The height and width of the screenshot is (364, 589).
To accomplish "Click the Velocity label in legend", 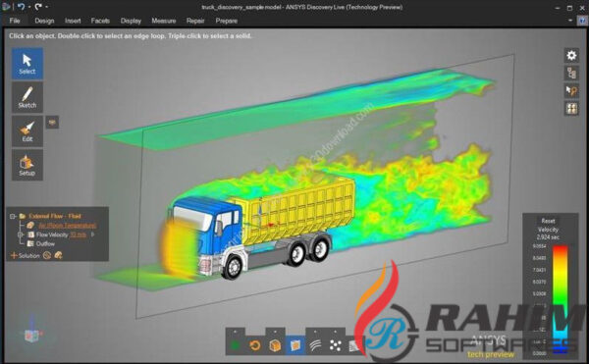I will coord(548,230).
